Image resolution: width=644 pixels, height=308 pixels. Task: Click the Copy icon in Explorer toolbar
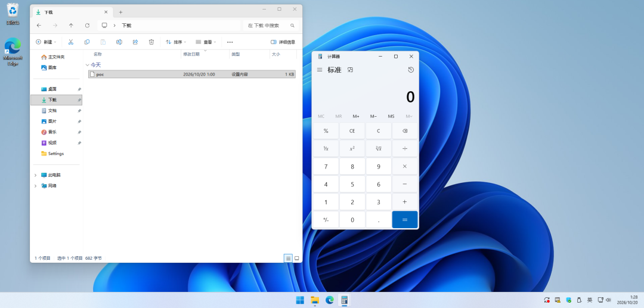(x=86, y=42)
